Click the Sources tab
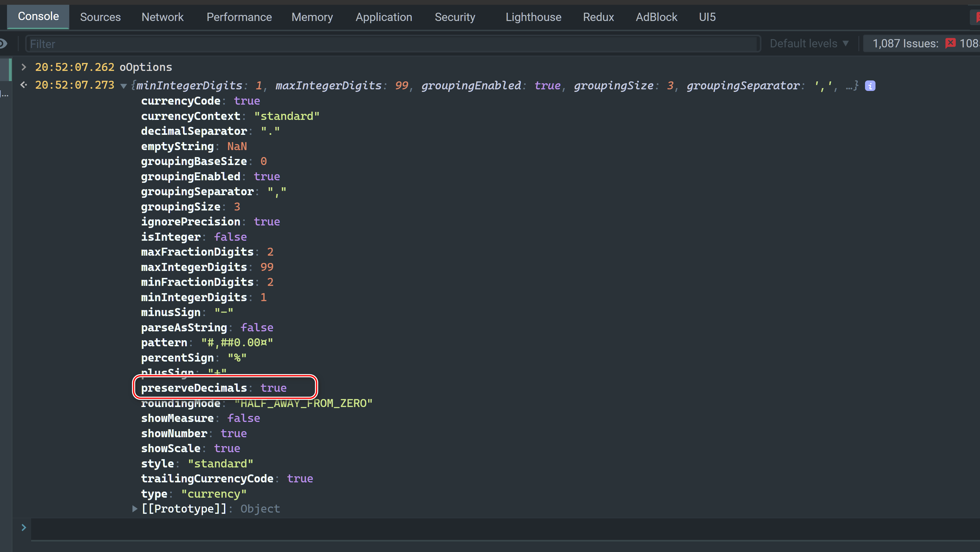This screenshot has width=980, height=552. pos(100,17)
